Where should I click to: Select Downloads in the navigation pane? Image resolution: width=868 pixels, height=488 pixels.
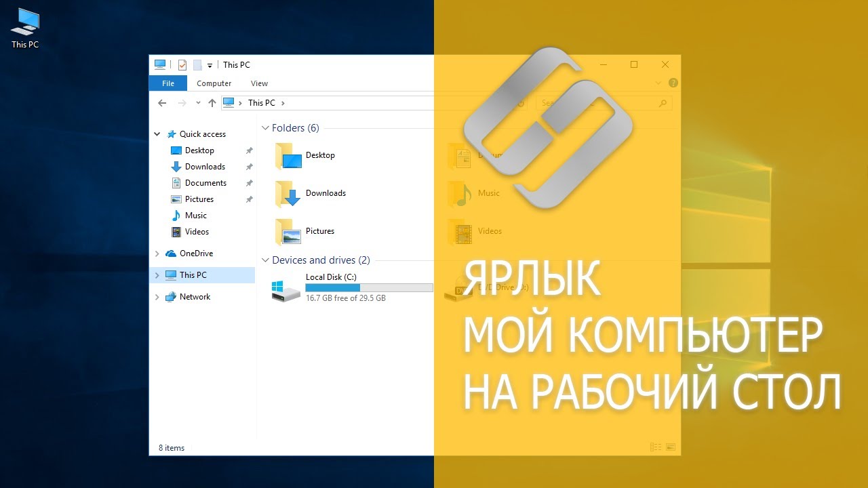click(205, 167)
